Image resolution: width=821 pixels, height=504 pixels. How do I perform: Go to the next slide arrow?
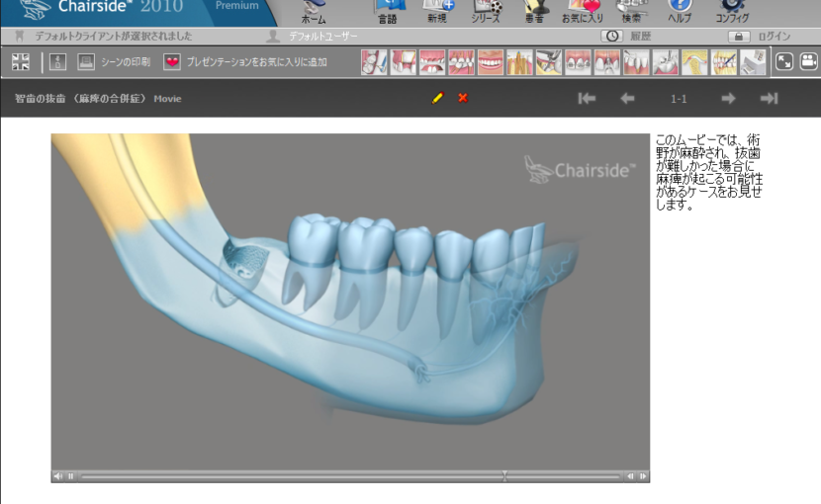728,98
